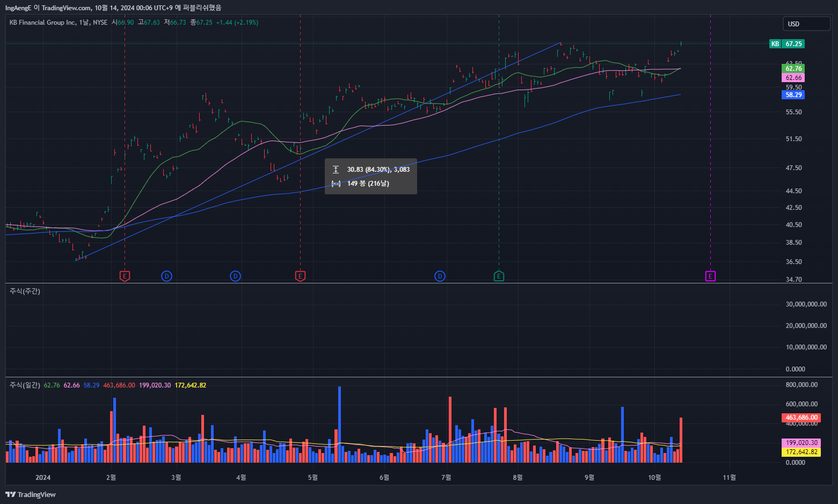Click the published-by header text at top
The width and height of the screenshot is (838, 504).
[x=113, y=8]
